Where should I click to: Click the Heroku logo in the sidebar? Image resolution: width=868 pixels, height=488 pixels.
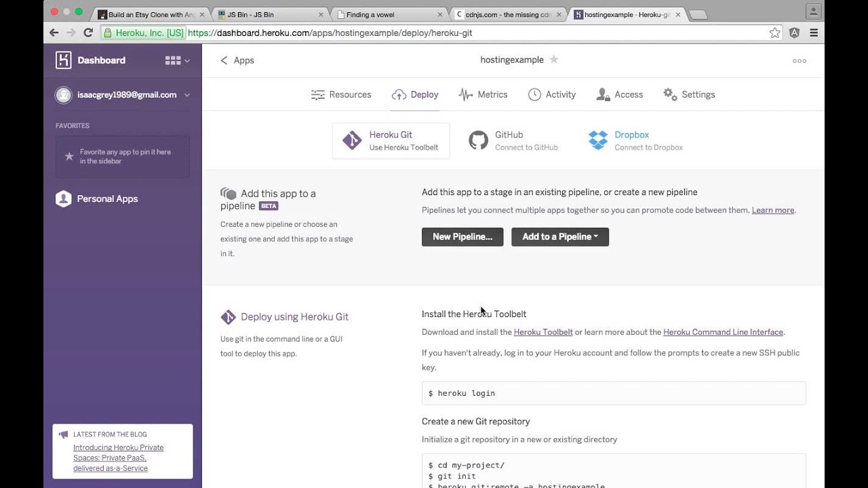(x=63, y=60)
